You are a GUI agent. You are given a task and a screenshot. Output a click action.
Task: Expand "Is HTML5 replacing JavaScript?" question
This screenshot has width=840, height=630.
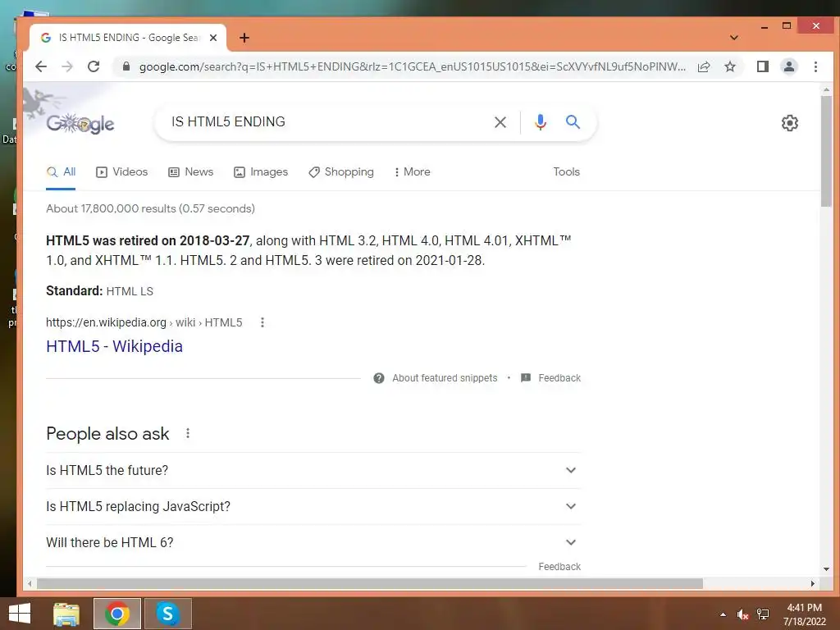[x=313, y=507]
